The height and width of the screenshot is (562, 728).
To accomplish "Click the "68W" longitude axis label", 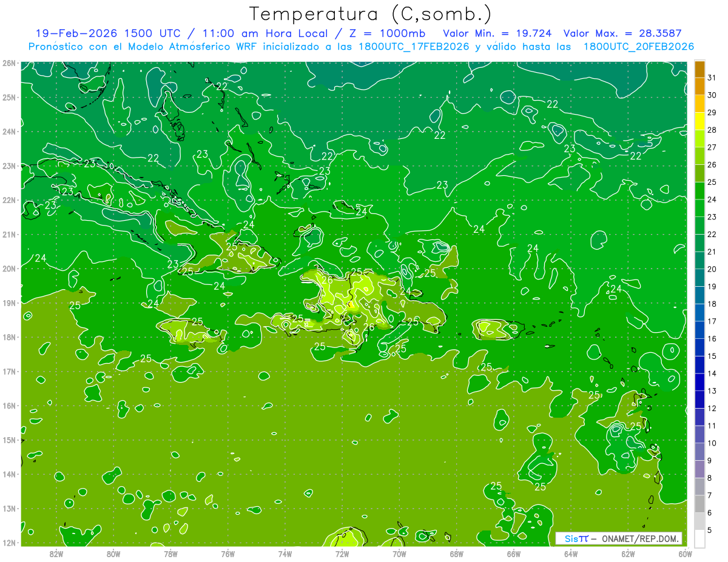I will (x=457, y=554).
